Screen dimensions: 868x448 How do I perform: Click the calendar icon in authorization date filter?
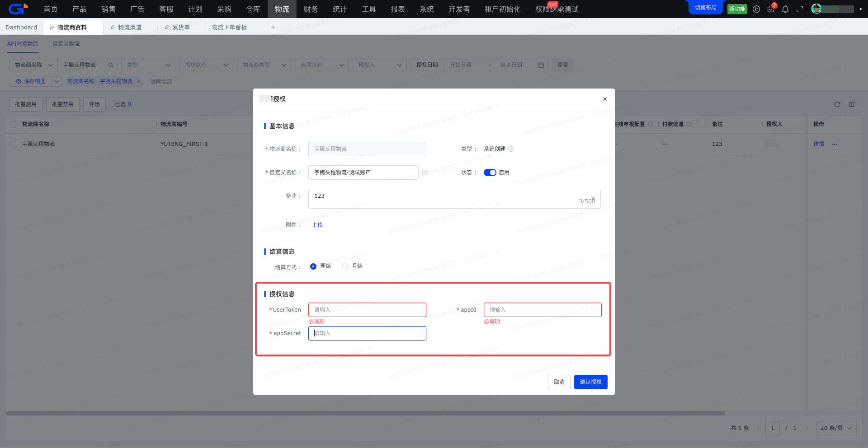[541, 65]
